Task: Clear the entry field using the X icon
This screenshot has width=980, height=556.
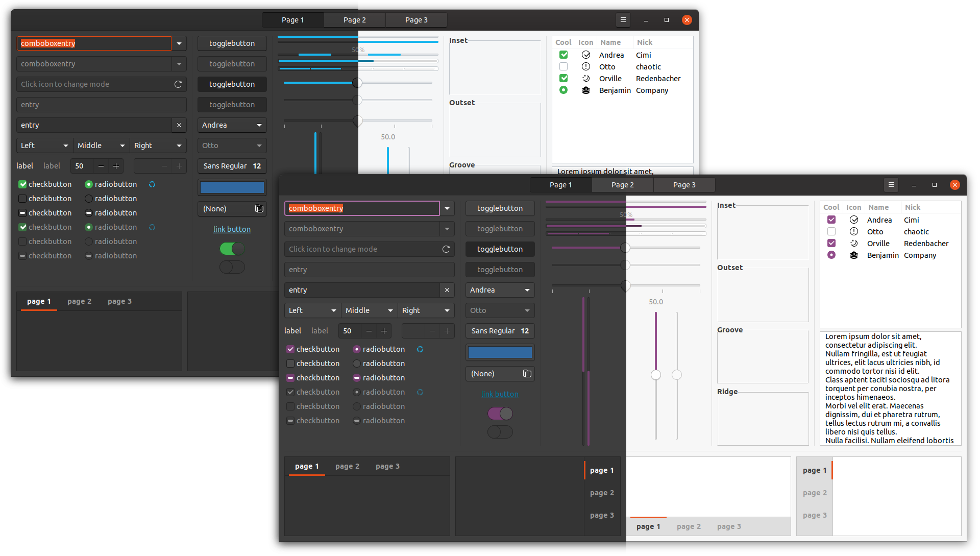Action: click(447, 290)
